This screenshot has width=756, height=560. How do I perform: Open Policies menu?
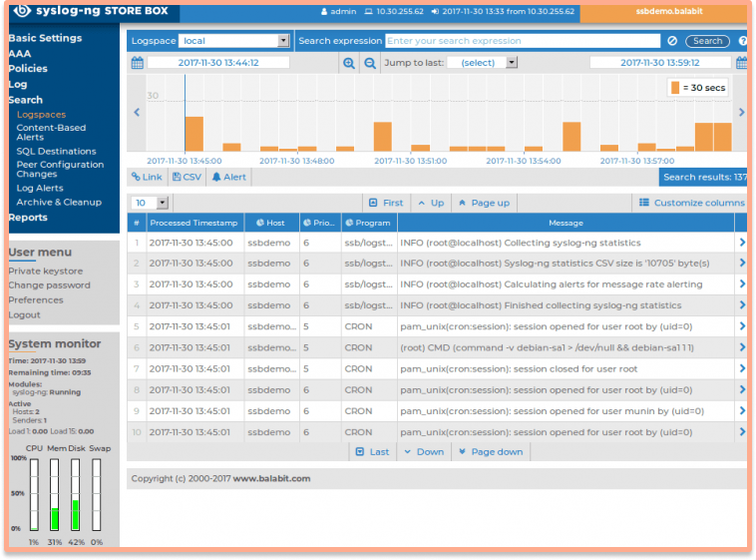[x=28, y=69]
